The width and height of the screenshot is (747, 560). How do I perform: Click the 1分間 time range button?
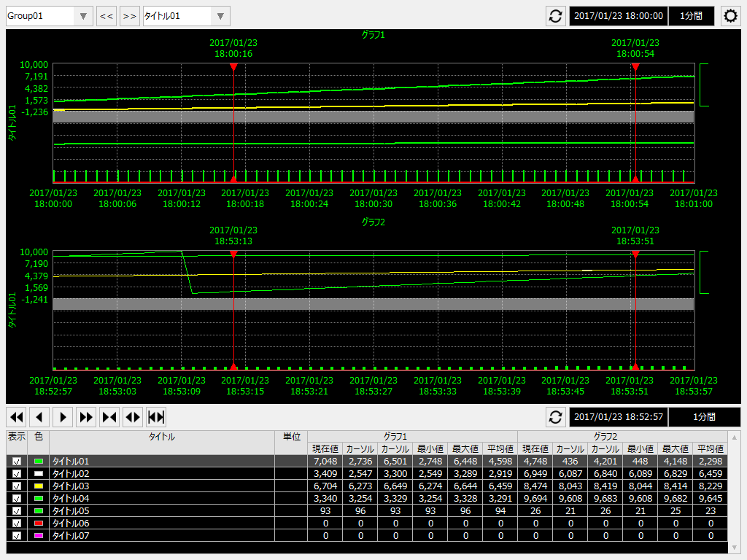(691, 15)
